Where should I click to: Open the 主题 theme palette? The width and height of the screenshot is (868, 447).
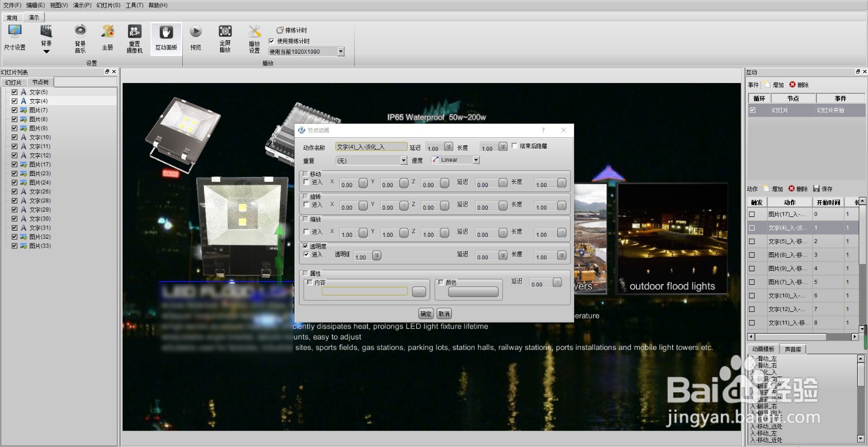(x=107, y=38)
